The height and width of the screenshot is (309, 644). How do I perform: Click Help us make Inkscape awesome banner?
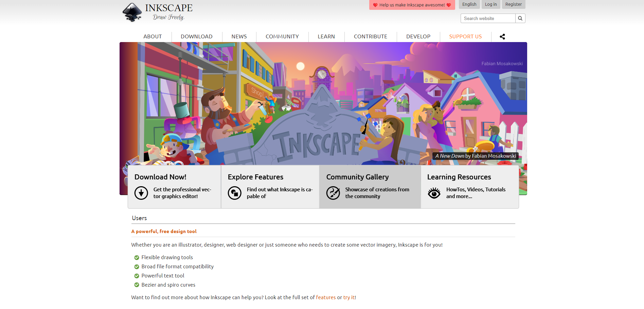[412, 5]
